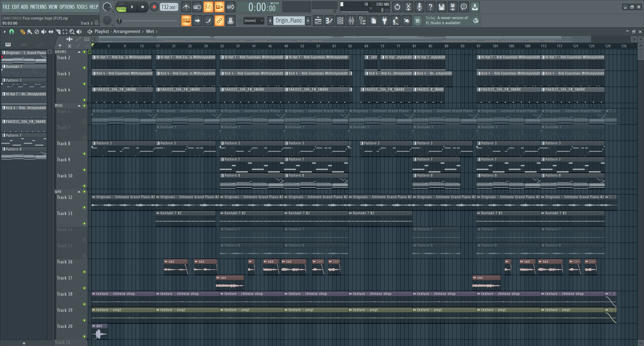Viewport: 644px width, 346px height.
Task: Click the Record button
Action: coord(154,7)
